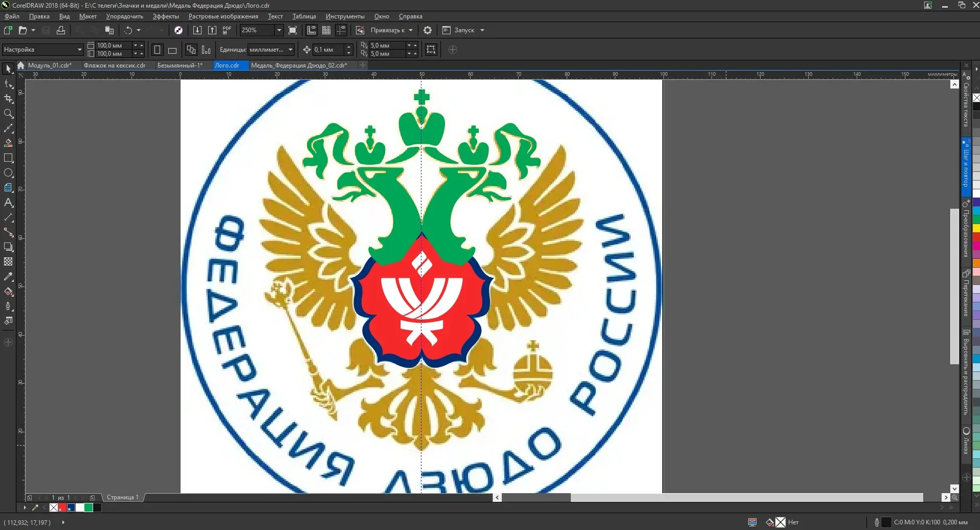Click the Print icon in toolbar

61,30
